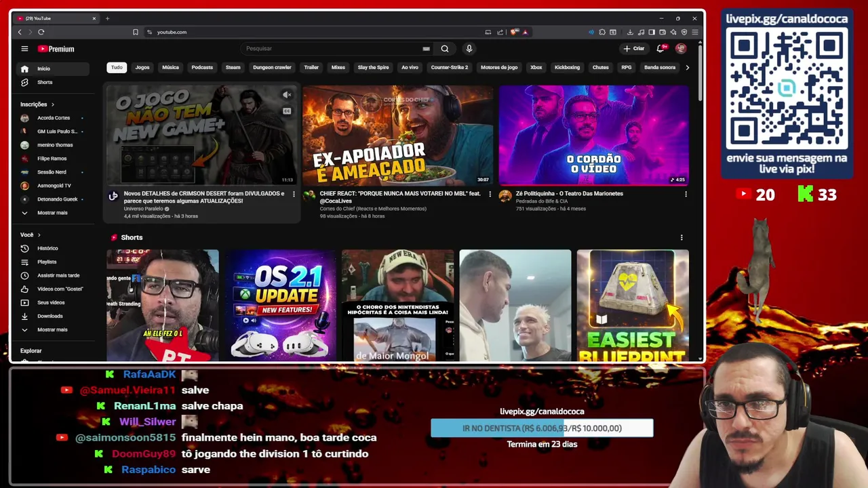Open the Detonando Gueek subscription
Image resolution: width=868 pixels, height=488 pixels.
click(x=53, y=199)
